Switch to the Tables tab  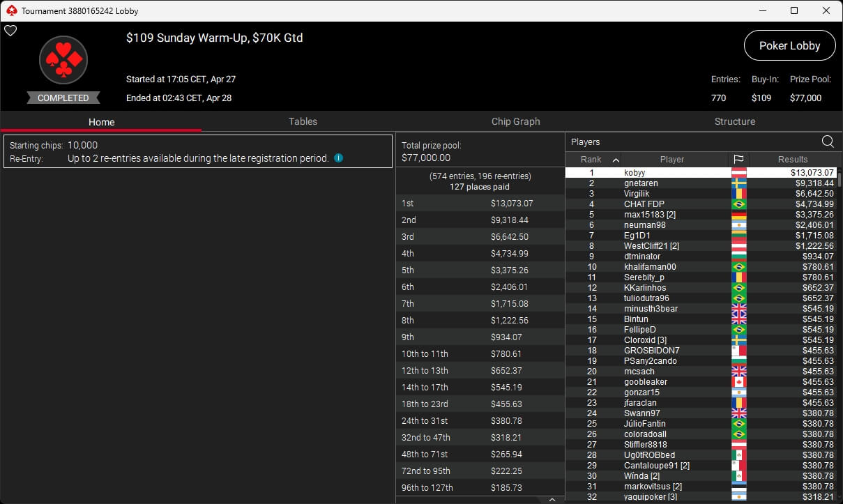pos(303,121)
